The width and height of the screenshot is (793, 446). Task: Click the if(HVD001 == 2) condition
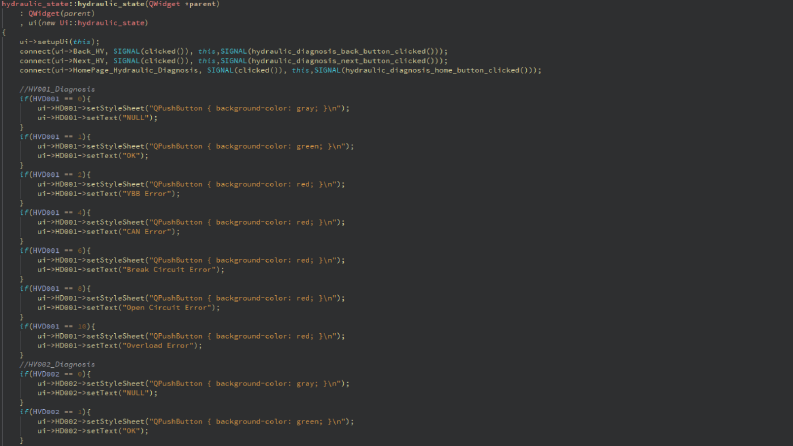[x=55, y=174]
